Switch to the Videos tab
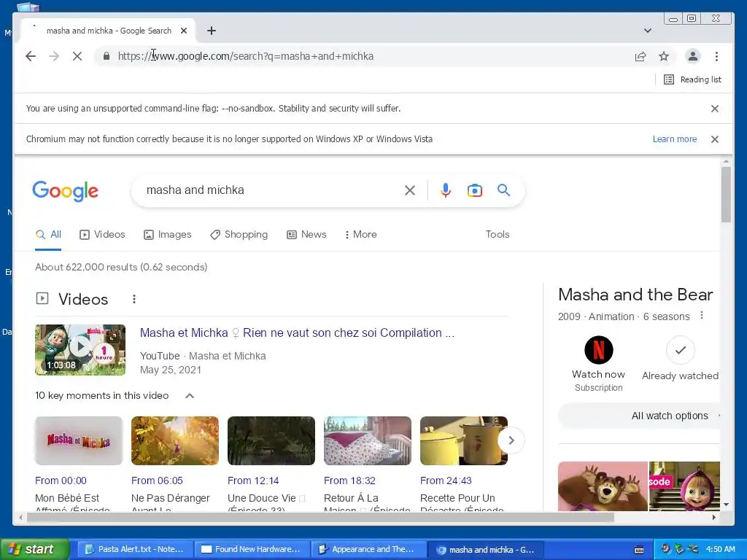 coord(102,234)
